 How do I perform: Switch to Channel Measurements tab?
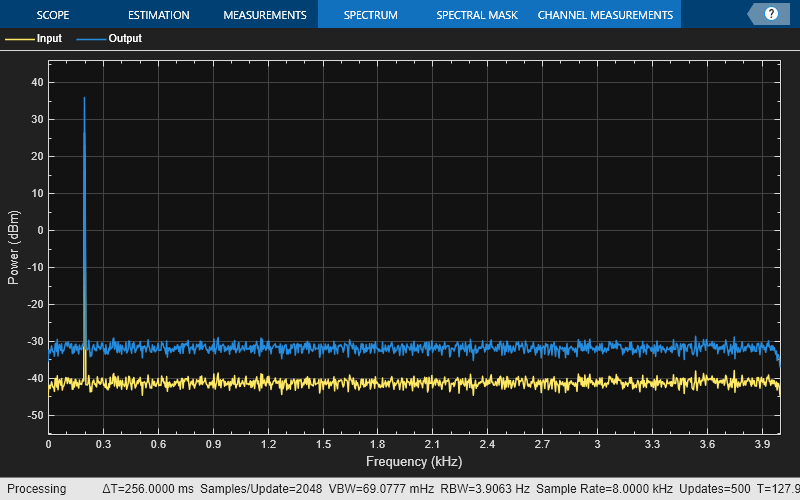coord(606,15)
